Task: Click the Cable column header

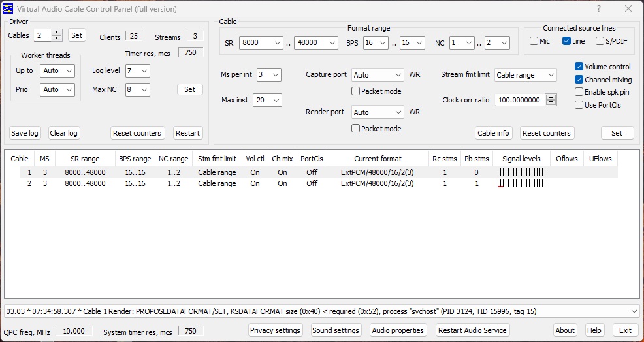Action: (20, 159)
